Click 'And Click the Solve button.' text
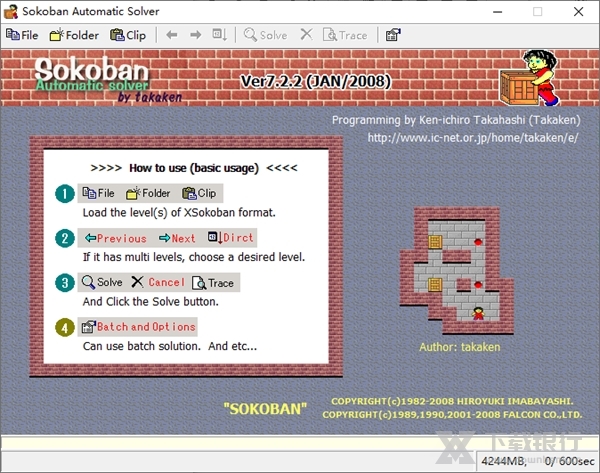Screen dimensions: 600x473 [x=151, y=302]
